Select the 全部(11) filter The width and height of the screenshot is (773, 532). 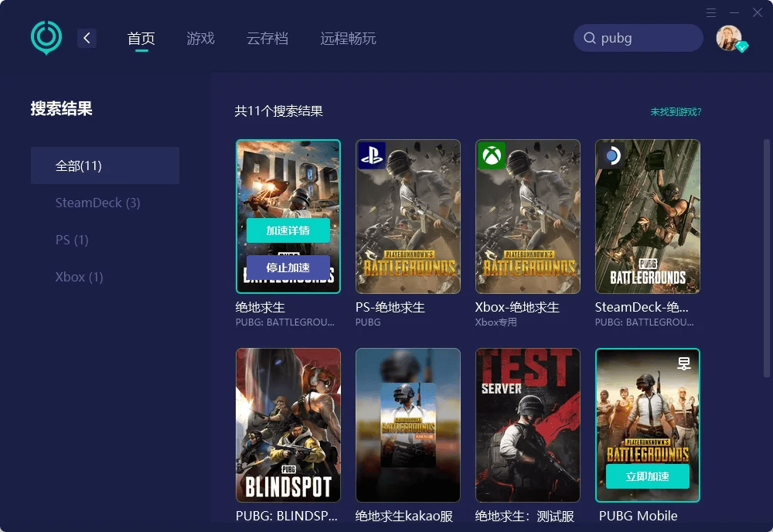105,165
